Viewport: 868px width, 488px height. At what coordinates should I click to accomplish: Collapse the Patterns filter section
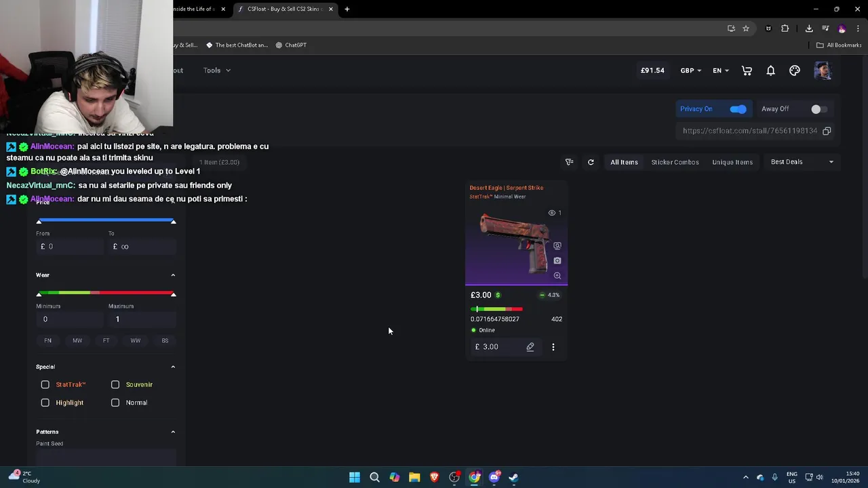(x=173, y=432)
